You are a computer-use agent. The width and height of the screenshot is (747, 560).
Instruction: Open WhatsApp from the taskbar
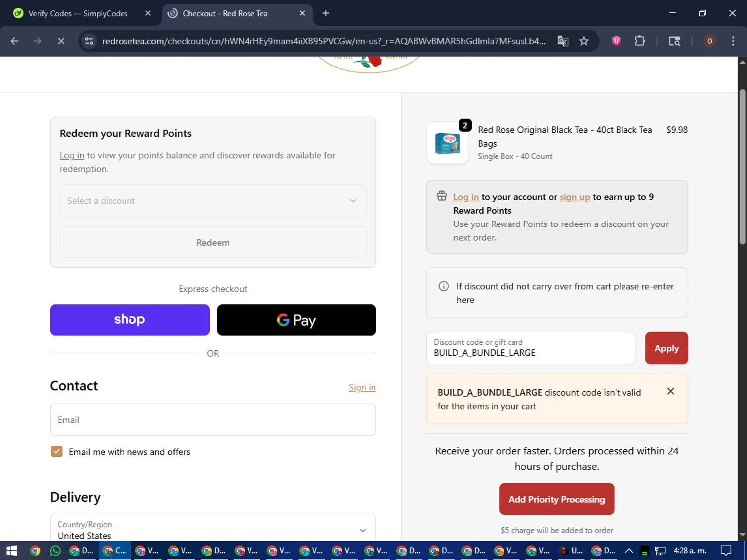tap(55, 551)
